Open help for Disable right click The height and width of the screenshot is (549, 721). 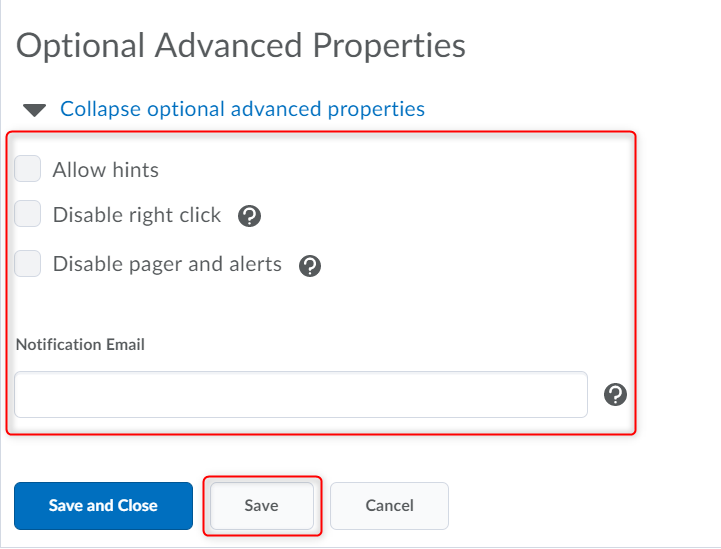click(250, 216)
